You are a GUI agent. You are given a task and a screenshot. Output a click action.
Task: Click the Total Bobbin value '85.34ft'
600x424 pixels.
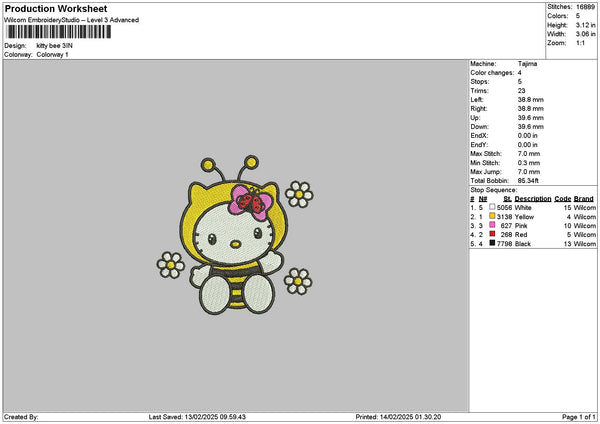tap(528, 181)
